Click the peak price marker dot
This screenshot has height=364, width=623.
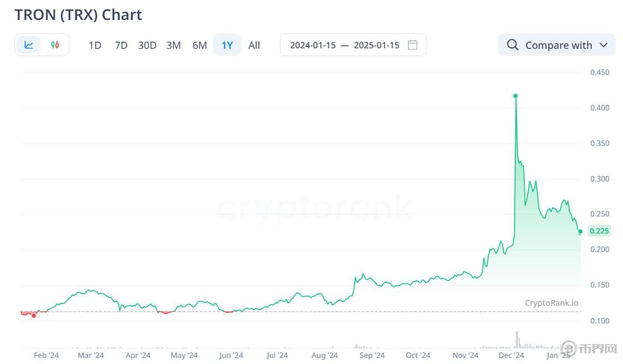pos(515,96)
